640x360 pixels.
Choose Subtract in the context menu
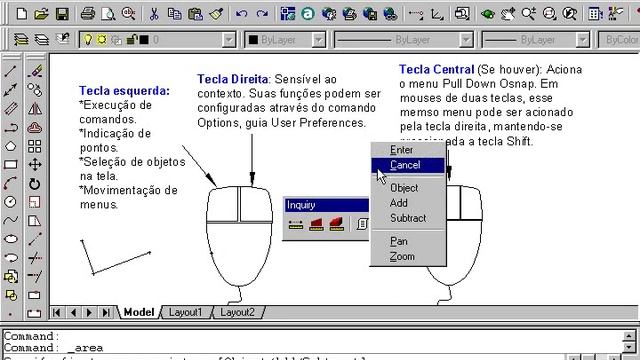coord(408,218)
